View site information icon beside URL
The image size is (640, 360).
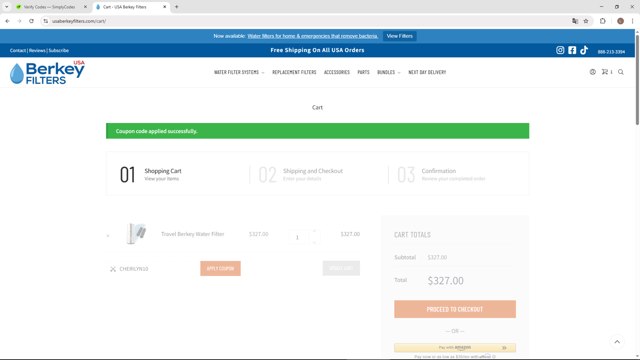pos(46,21)
